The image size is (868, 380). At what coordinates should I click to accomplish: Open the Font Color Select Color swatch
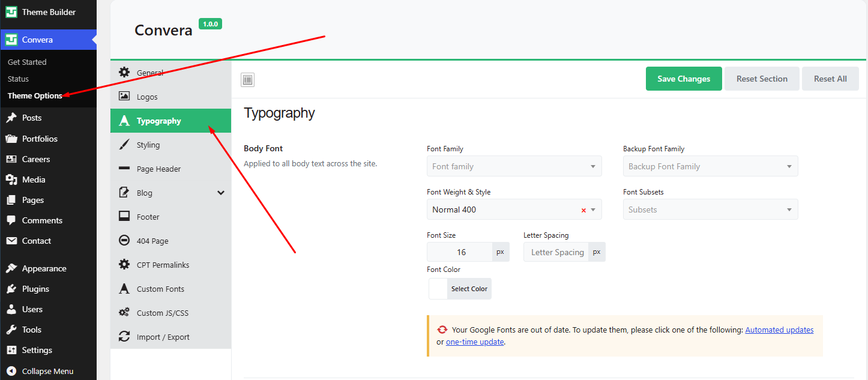(x=460, y=289)
